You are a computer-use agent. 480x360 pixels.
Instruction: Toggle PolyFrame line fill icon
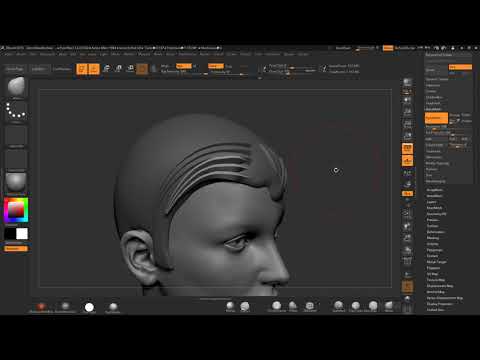[407, 260]
